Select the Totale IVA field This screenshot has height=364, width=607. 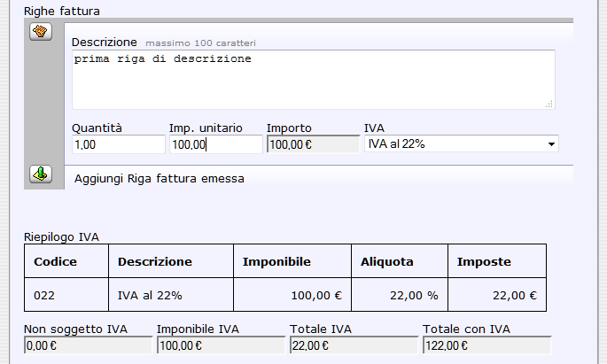(x=354, y=345)
